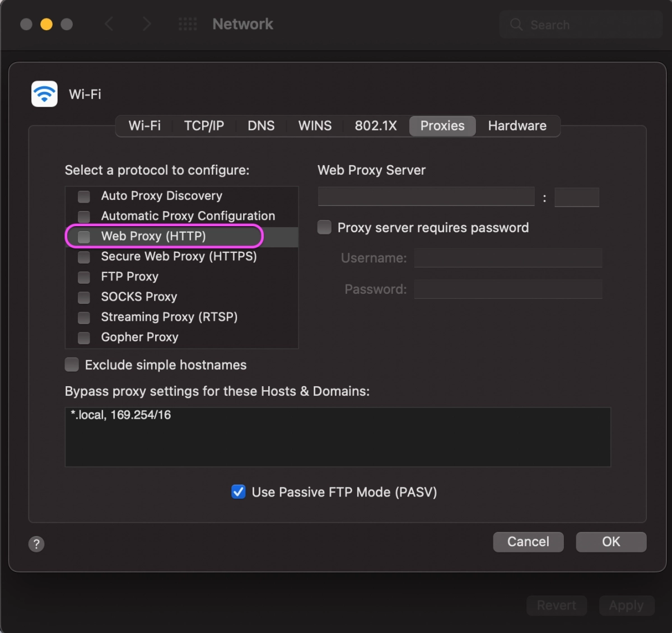Open the grid view icon beside Network
Viewport: 672px width, 633px height.
pyautogui.click(x=188, y=24)
